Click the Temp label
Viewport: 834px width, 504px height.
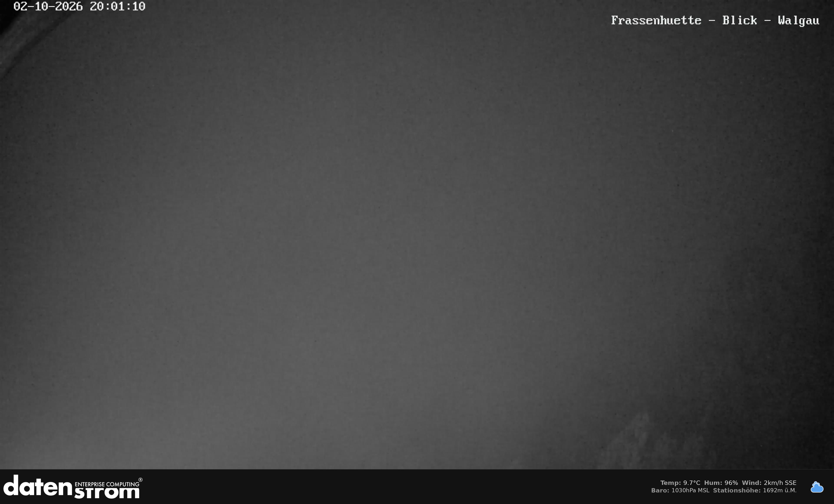pyautogui.click(x=670, y=483)
